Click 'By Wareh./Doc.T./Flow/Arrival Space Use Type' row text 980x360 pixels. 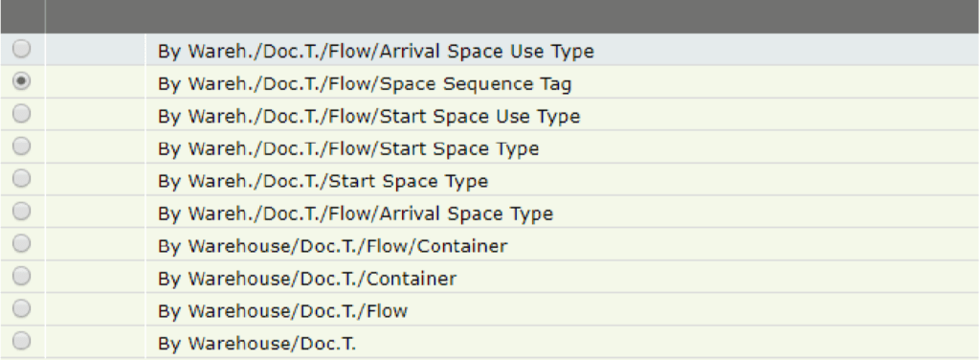[x=375, y=52]
